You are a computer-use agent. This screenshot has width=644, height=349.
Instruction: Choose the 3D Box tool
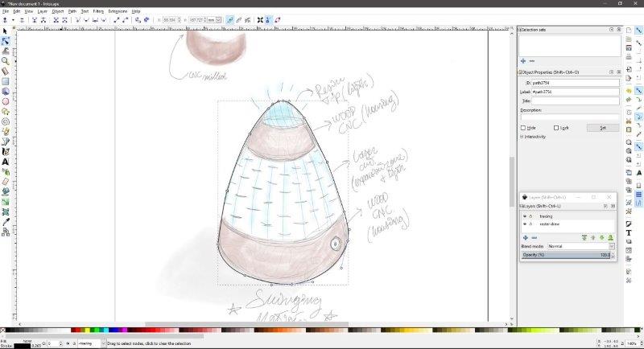tap(6, 92)
